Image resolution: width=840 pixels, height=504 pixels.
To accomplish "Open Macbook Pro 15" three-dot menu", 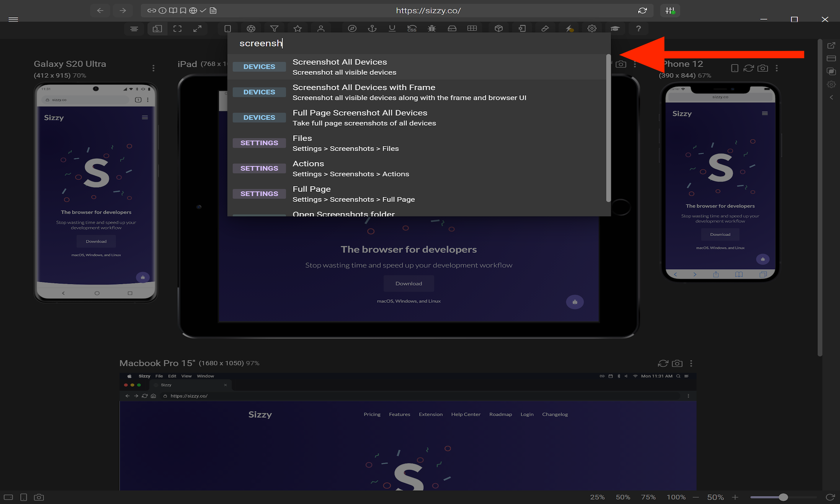I will tap(691, 363).
